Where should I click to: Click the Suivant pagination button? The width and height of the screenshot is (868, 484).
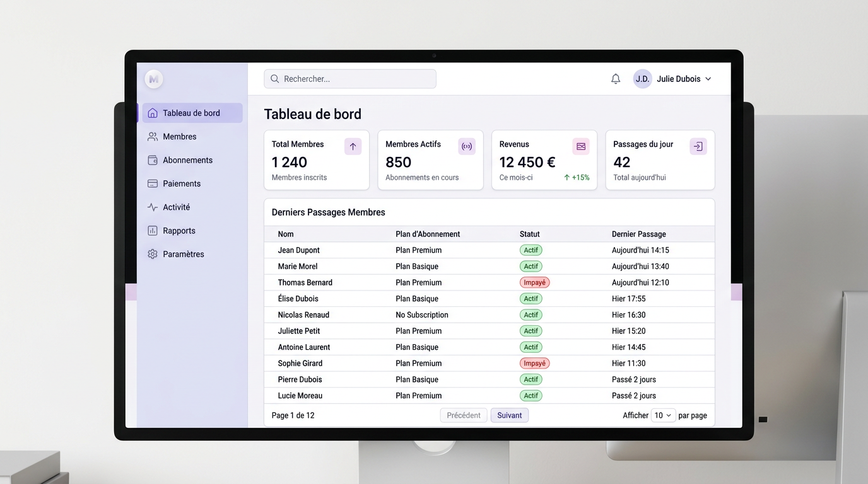[510, 415]
